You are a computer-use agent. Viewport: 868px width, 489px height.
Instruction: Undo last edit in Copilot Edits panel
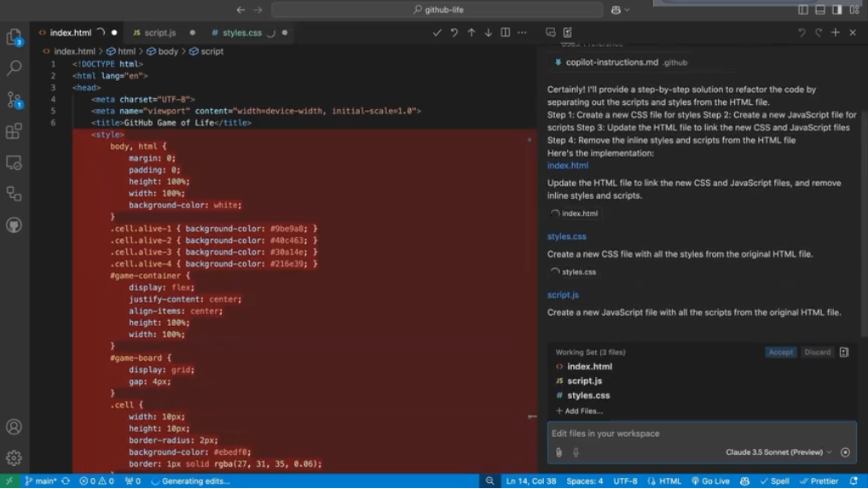(x=801, y=32)
